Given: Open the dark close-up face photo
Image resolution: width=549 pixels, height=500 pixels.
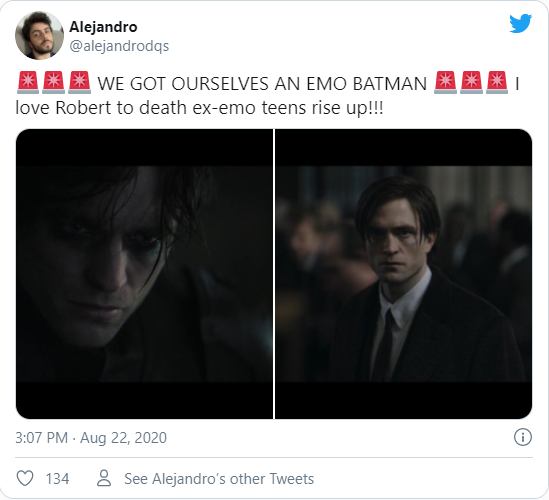Looking at the screenshot, I should click(x=144, y=274).
